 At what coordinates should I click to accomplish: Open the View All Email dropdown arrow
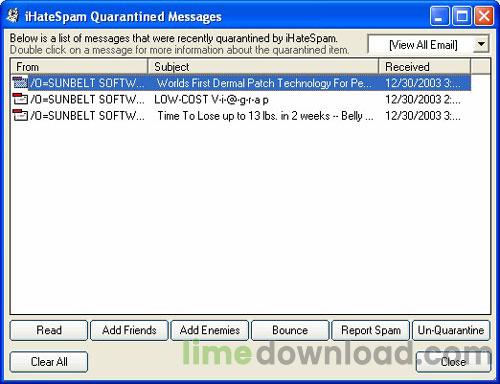(x=481, y=44)
